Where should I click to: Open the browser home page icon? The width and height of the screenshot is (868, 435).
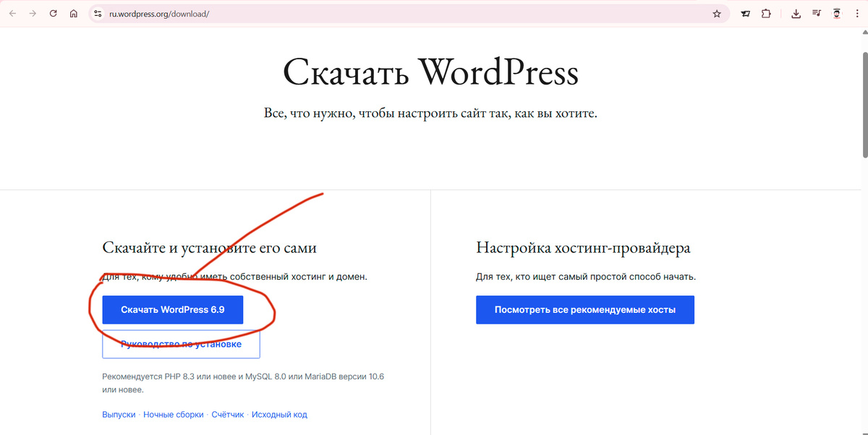click(73, 13)
